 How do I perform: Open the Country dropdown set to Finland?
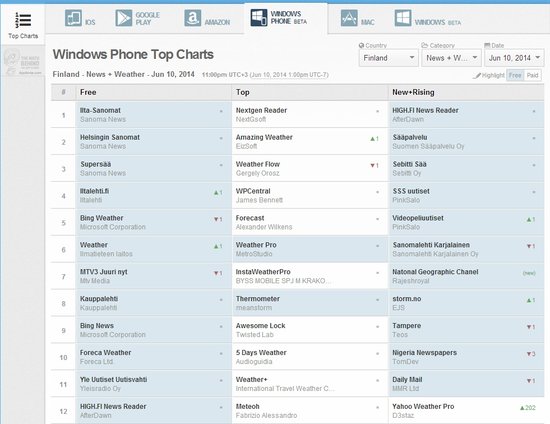coord(389,58)
